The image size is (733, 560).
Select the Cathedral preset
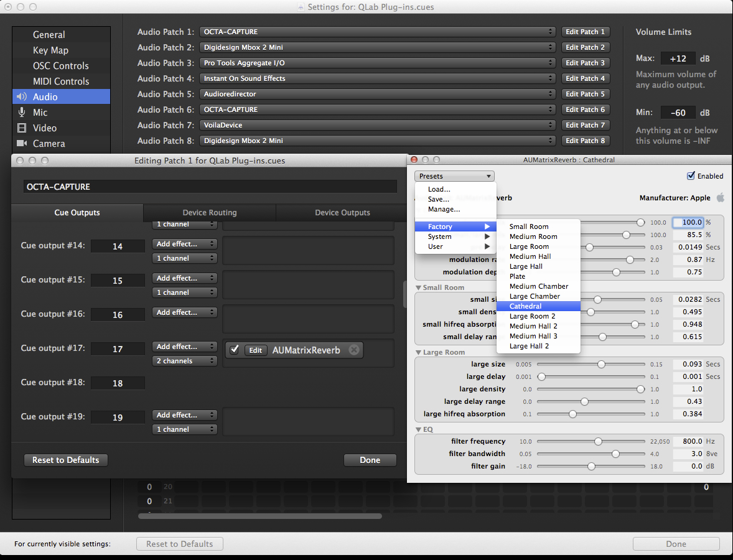click(526, 306)
